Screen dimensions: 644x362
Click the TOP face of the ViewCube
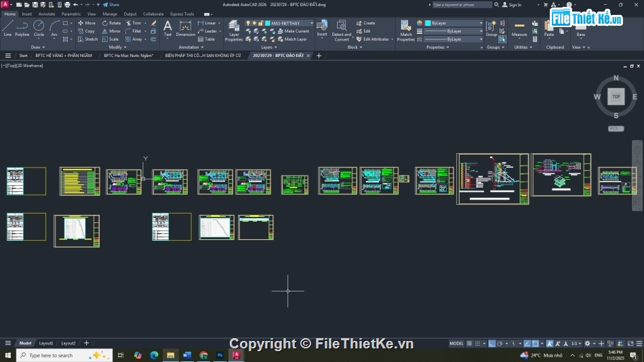(x=616, y=96)
